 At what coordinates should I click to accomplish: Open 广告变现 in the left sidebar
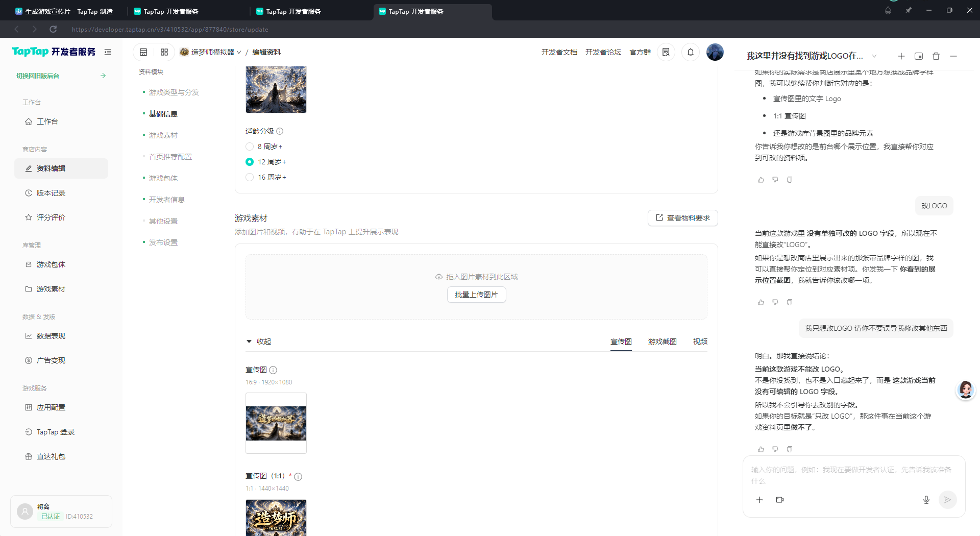coord(61,360)
